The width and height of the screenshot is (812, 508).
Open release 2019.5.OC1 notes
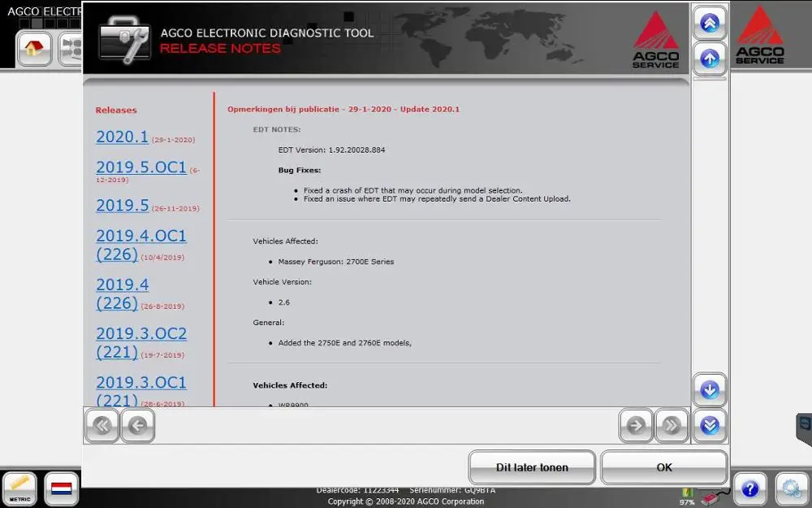coord(140,167)
